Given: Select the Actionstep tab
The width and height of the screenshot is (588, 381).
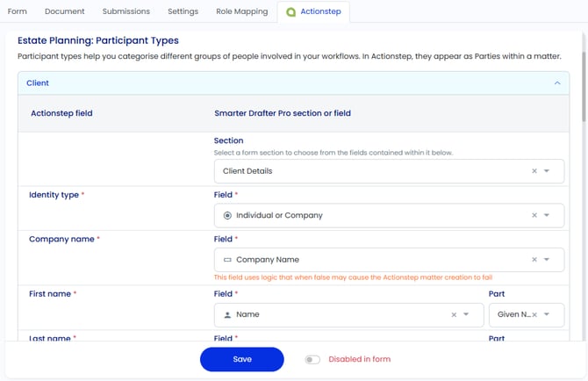Looking at the screenshot, I should point(314,11).
